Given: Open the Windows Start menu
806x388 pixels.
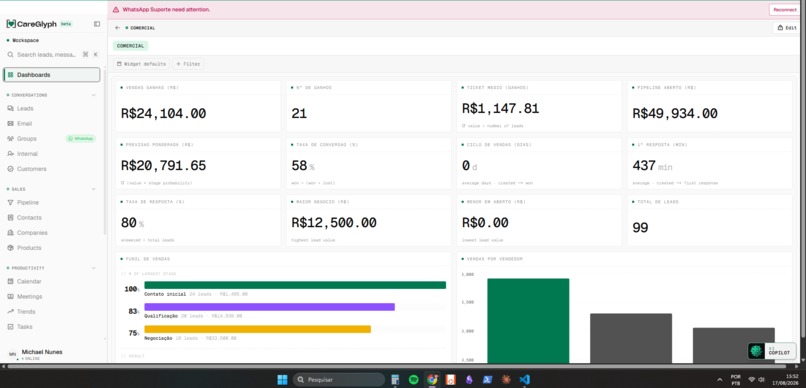Looking at the screenshot, I should click(x=282, y=380).
